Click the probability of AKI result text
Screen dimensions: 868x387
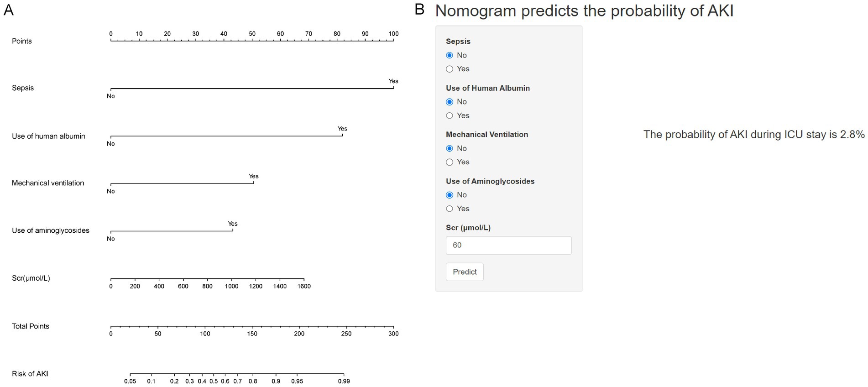point(753,134)
